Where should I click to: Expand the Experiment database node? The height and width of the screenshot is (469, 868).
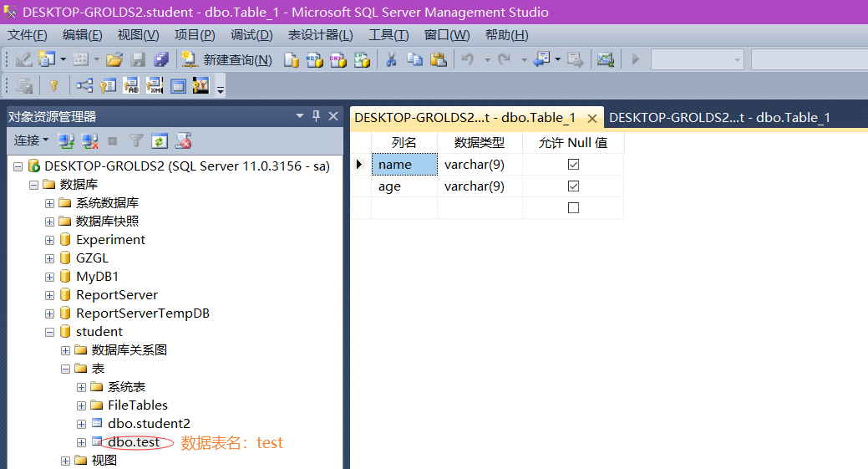click(x=49, y=240)
